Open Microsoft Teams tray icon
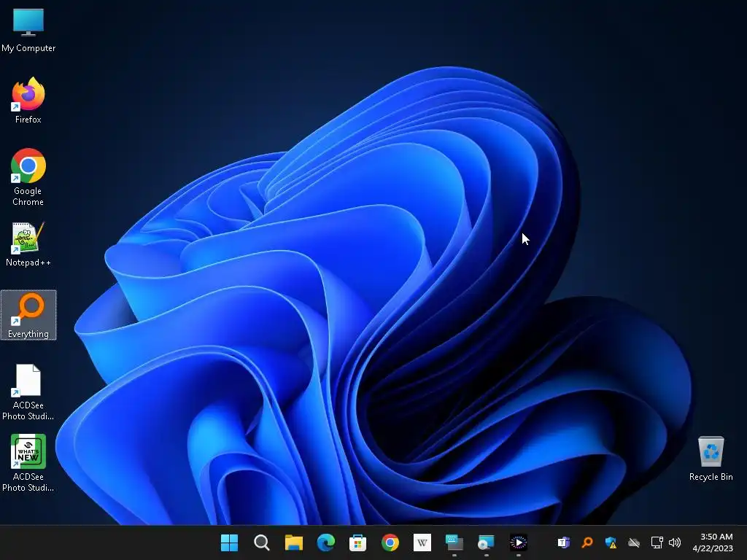This screenshot has height=560, width=747. [x=564, y=542]
